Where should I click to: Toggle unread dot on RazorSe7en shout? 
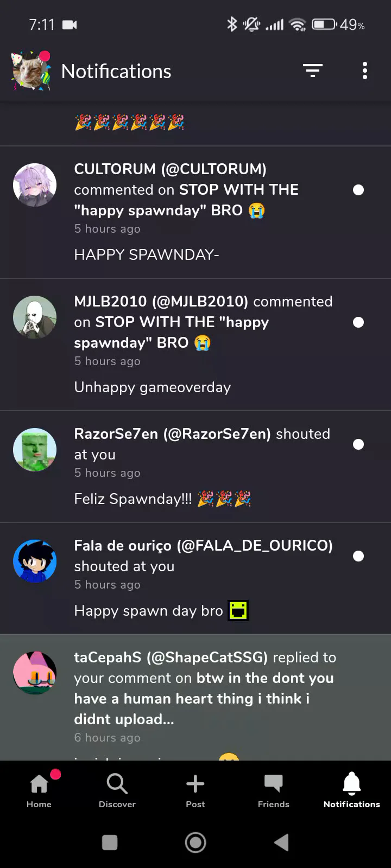[x=358, y=444]
